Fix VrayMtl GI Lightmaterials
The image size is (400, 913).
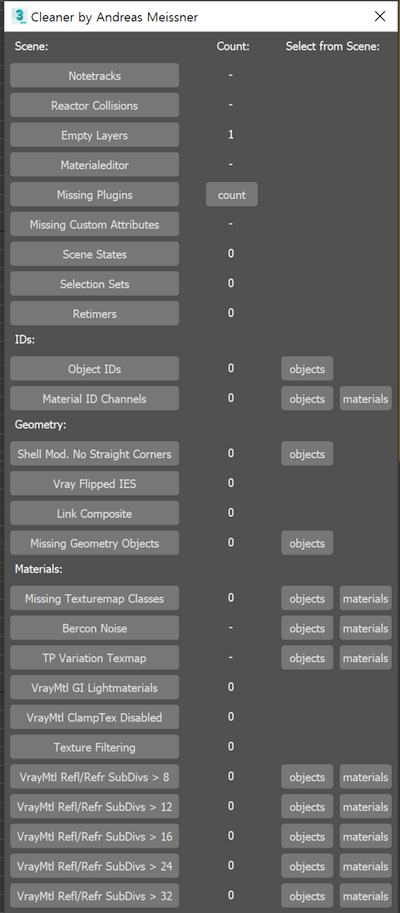coord(94,687)
